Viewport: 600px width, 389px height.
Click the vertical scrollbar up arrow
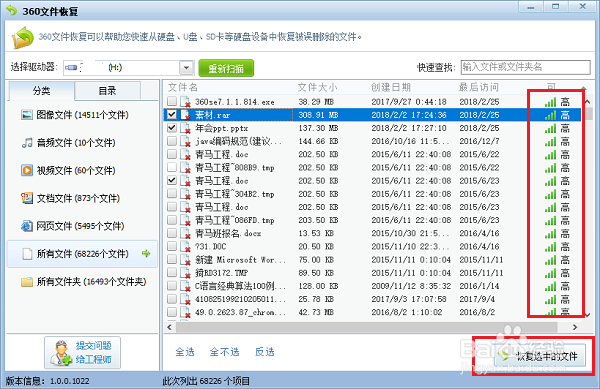pos(588,102)
